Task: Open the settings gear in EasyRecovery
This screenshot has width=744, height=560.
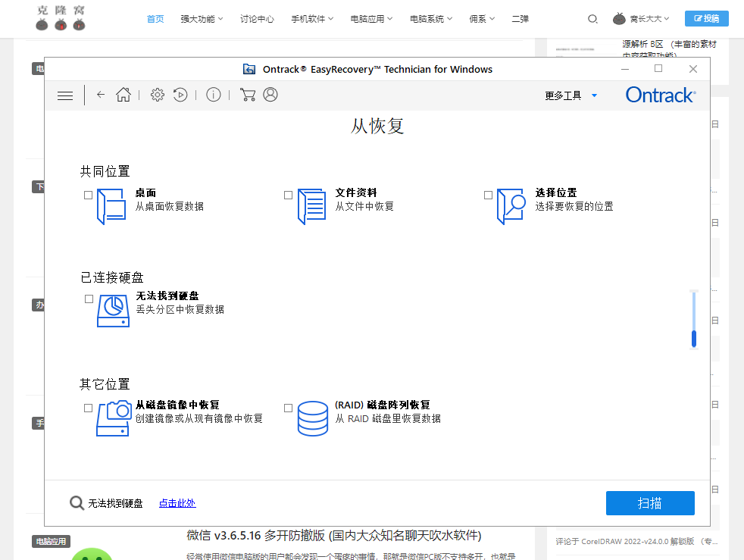Action: click(158, 95)
